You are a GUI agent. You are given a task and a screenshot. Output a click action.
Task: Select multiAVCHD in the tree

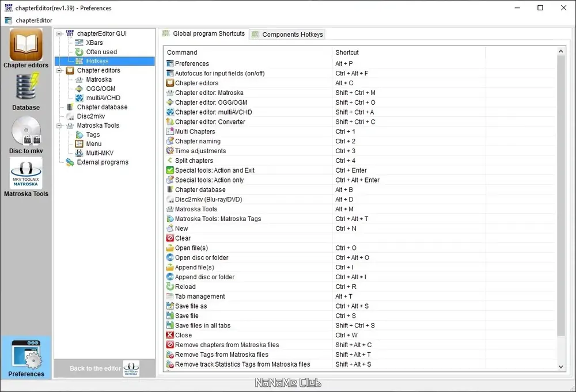(x=103, y=98)
